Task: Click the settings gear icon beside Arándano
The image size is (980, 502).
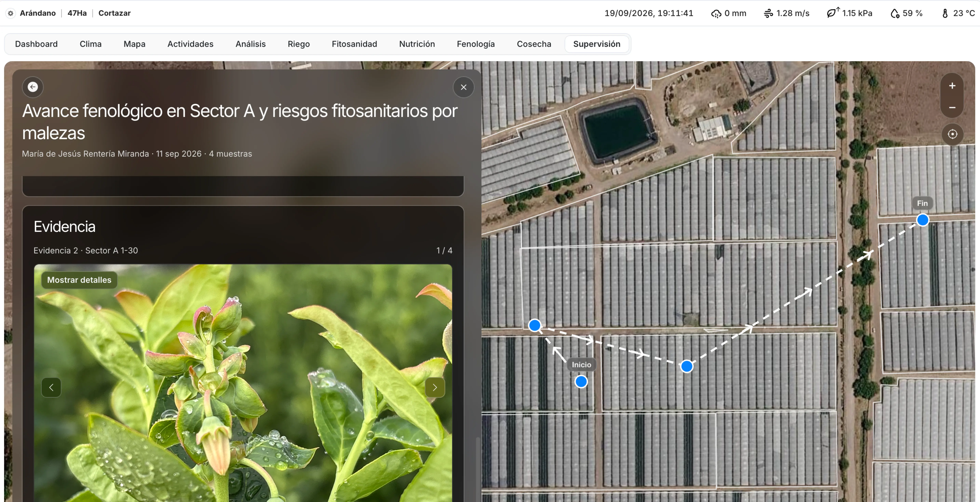Action: click(x=11, y=13)
